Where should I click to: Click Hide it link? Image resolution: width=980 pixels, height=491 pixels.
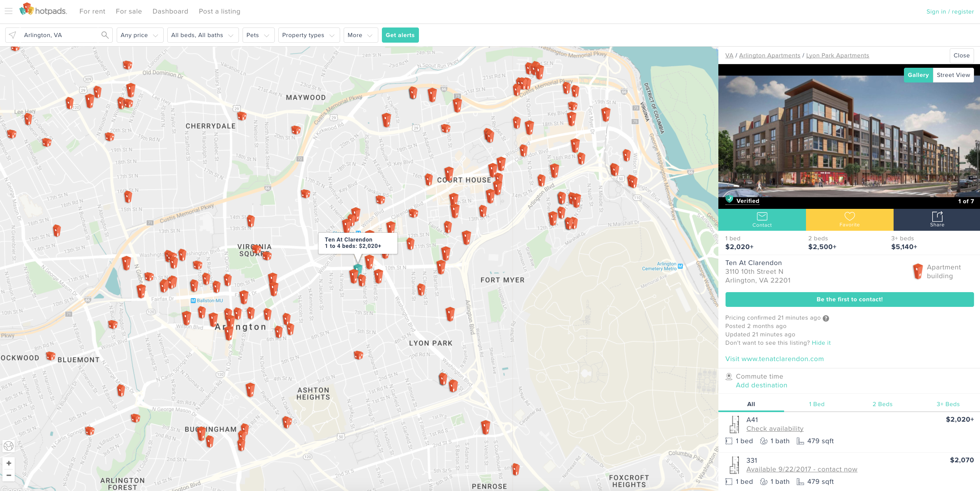coord(821,343)
